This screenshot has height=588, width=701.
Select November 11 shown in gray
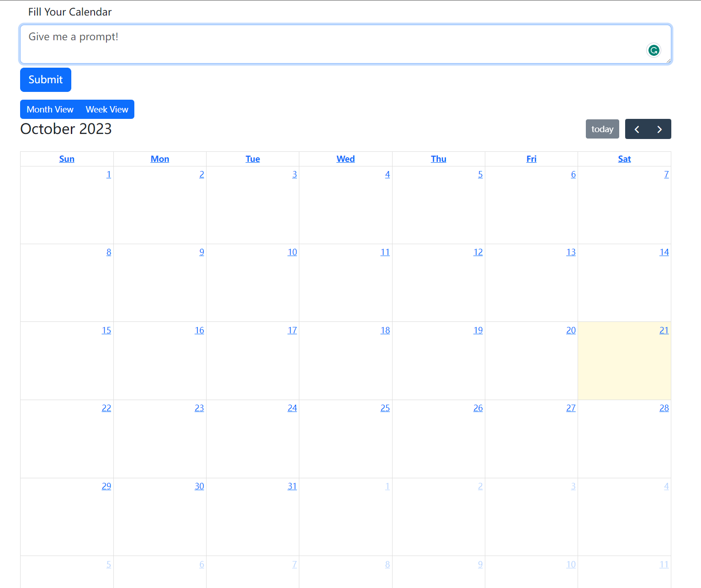click(x=664, y=564)
